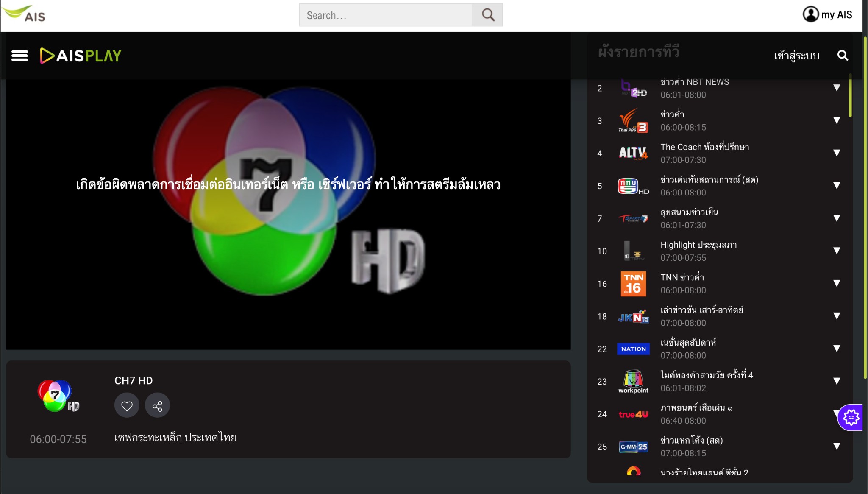The width and height of the screenshot is (868, 494).
Task: Select the Thai PBS 3 channel logo
Action: [633, 121]
